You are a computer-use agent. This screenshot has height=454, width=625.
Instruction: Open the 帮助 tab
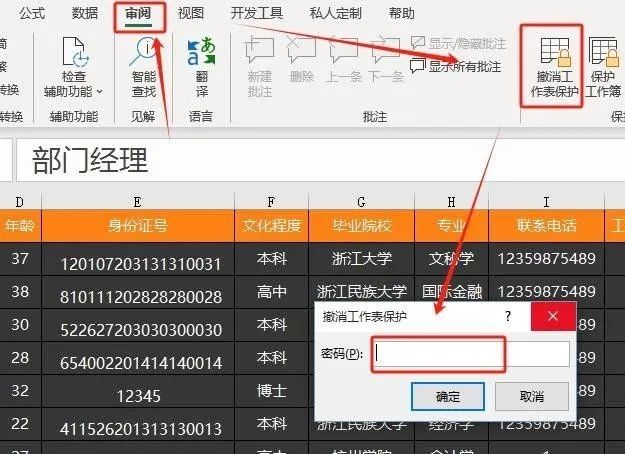tap(401, 13)
